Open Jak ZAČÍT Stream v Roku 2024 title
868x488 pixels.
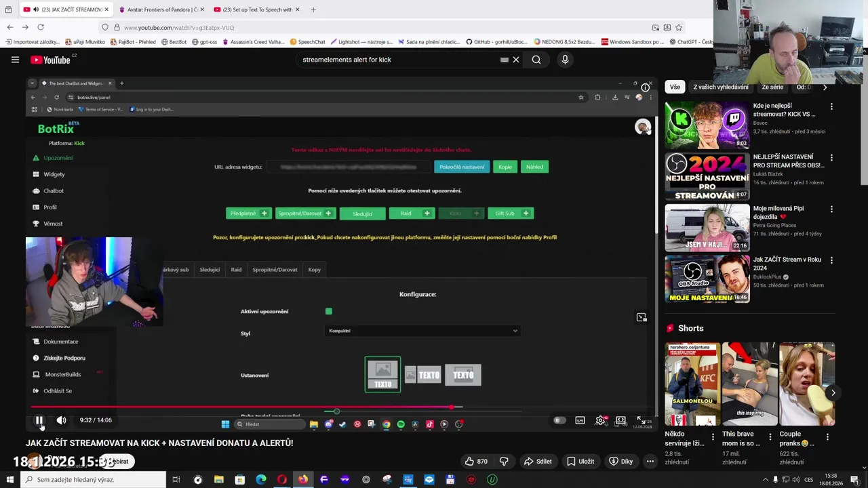pyautogui.click(x=787, y=264)
